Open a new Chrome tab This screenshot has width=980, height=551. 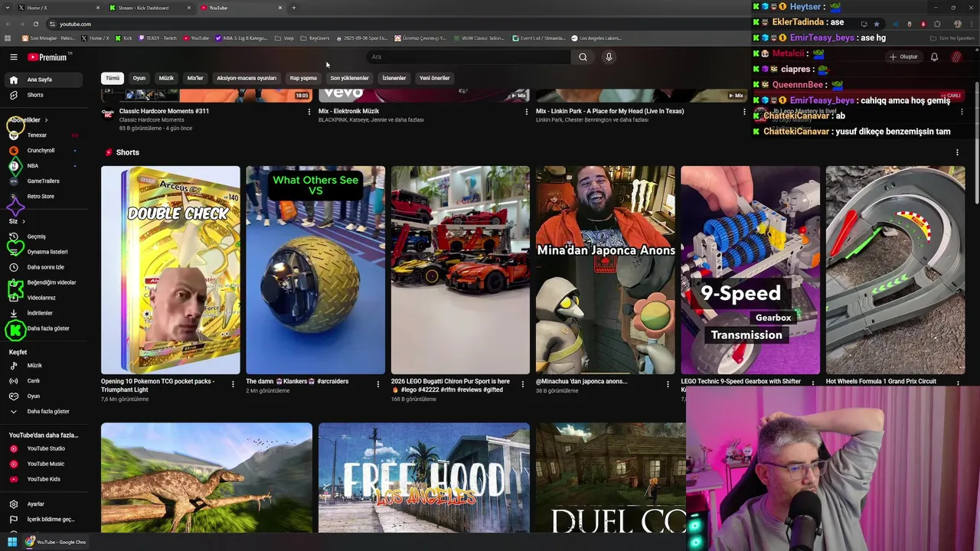pyautogui.click(x=294, y=8)
